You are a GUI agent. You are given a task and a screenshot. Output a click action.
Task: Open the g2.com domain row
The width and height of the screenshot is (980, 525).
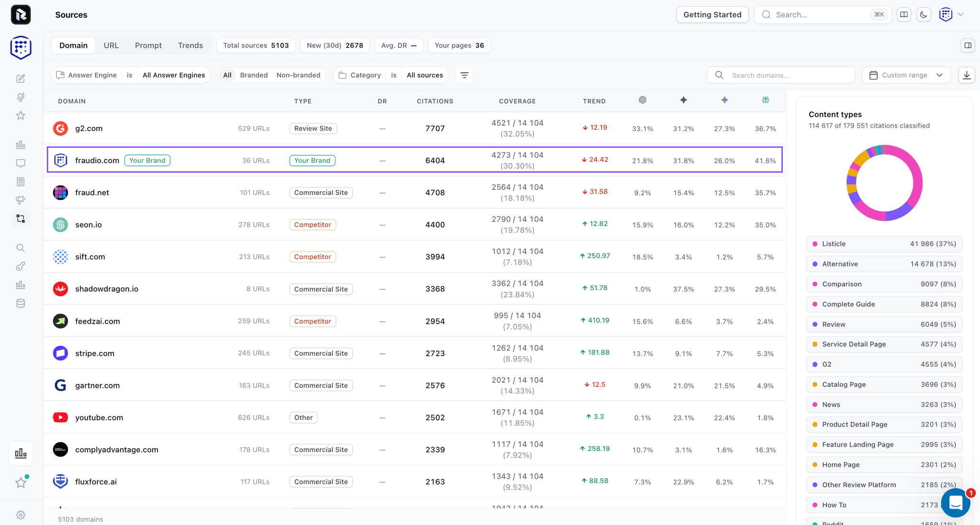(414, 128)
